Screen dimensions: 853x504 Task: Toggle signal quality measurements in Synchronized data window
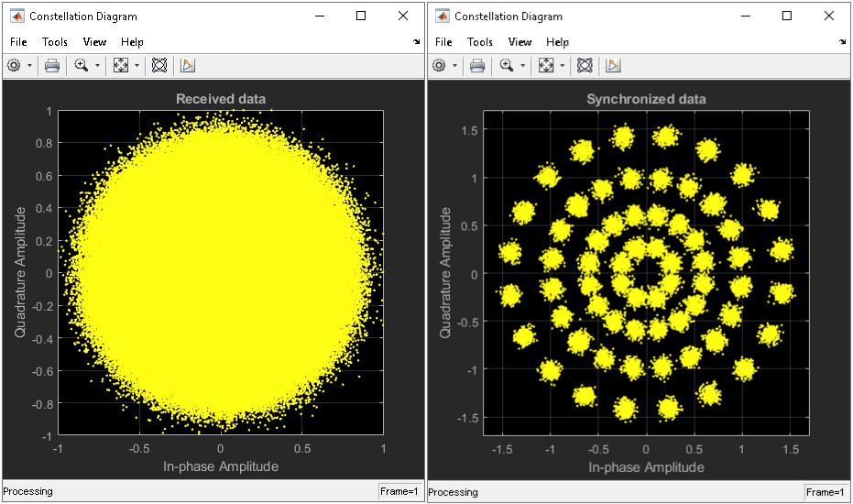(x=613, y=65)
